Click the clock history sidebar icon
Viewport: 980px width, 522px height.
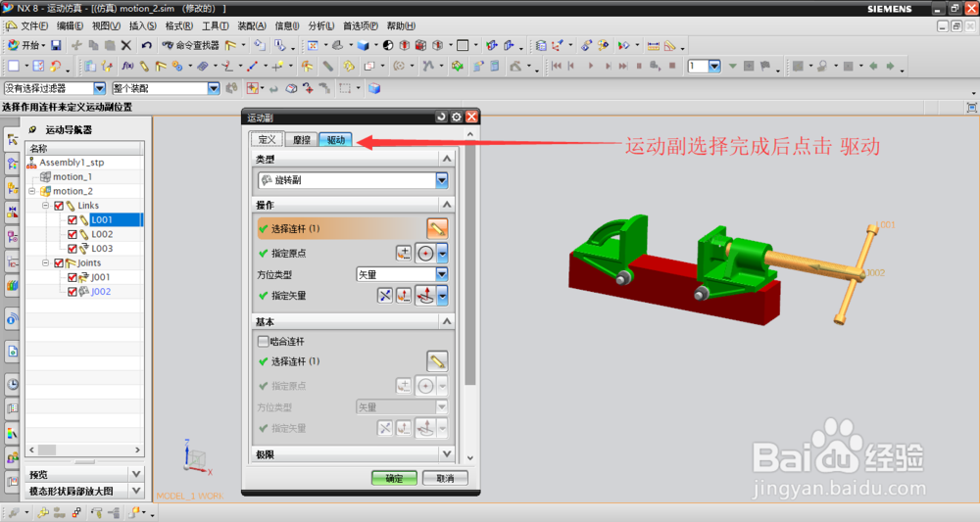pos(12,384)
